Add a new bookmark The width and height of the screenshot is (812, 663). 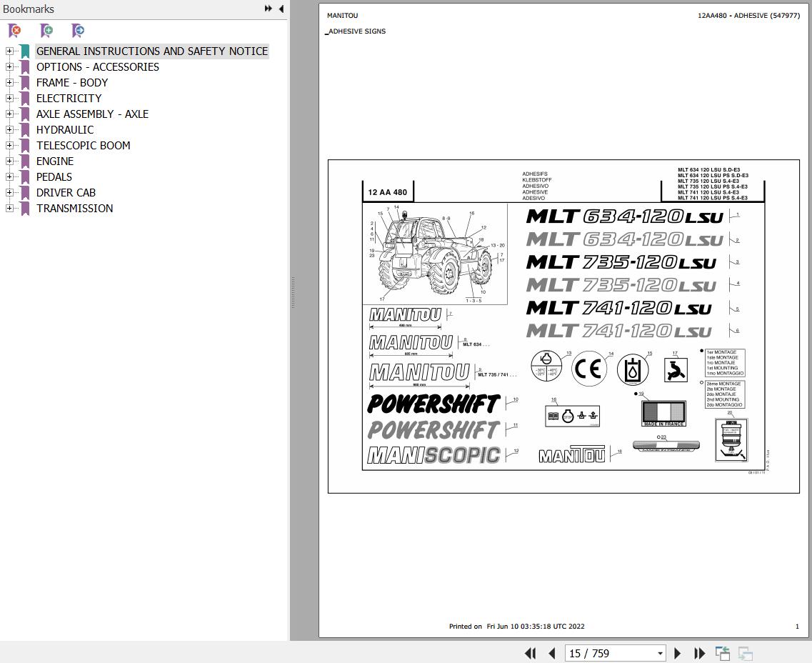coord(46,31)
